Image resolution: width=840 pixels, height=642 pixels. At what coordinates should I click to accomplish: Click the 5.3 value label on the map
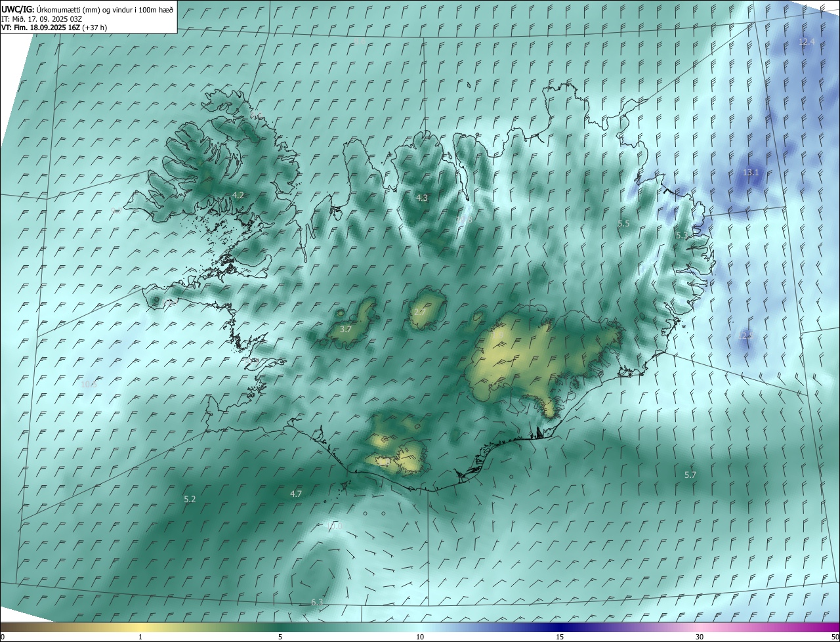682,235
